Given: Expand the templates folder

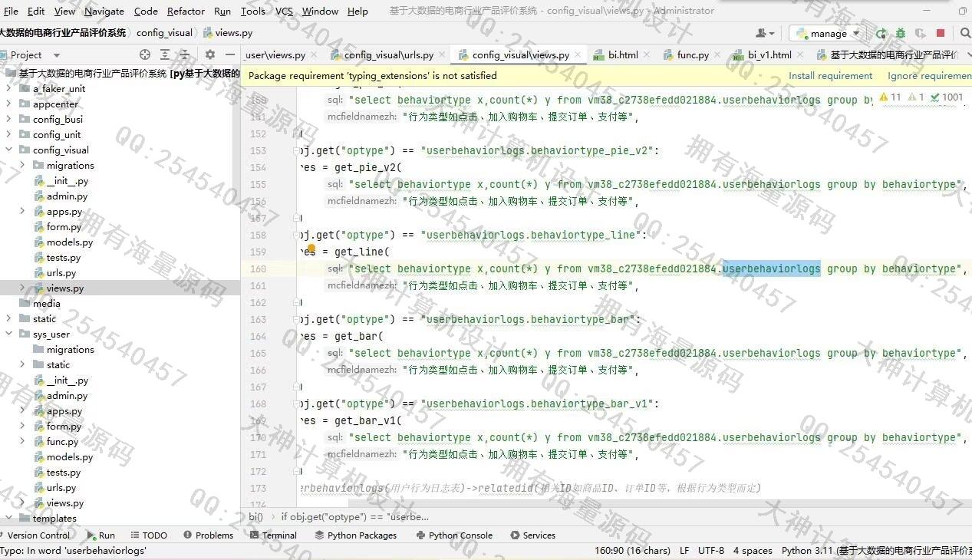Looking at the screenshot, I should coord(8,518).
